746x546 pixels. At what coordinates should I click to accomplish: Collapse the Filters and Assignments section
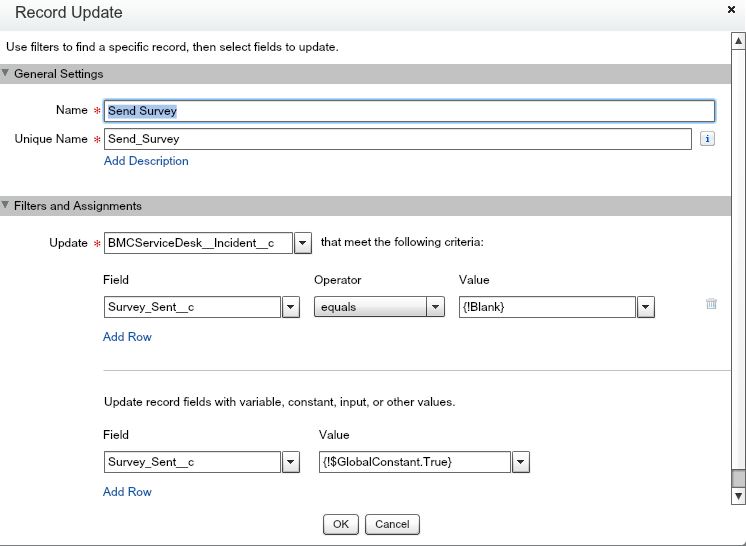point(6,206)
